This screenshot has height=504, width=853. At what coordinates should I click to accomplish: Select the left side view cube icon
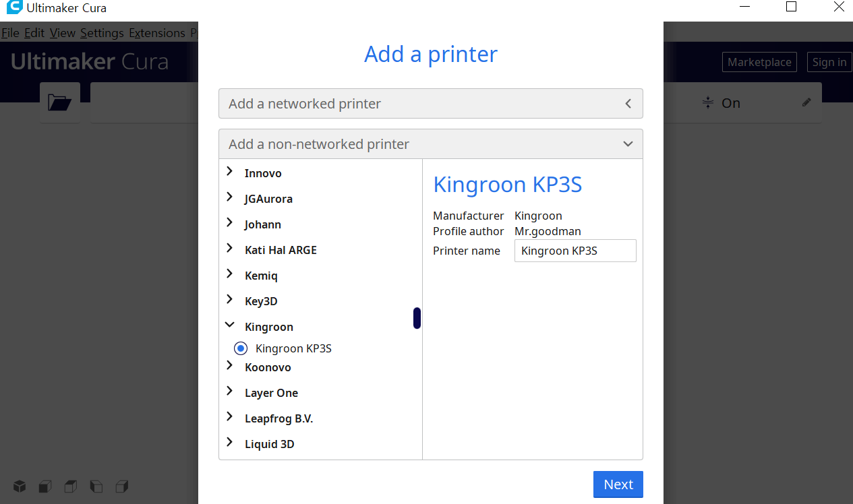(x=96, y=486)
